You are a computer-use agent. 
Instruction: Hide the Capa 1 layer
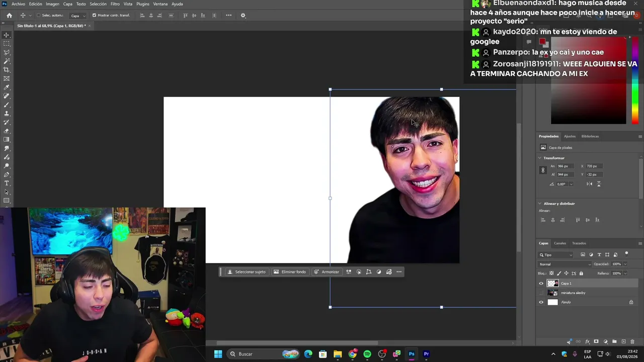541,284
